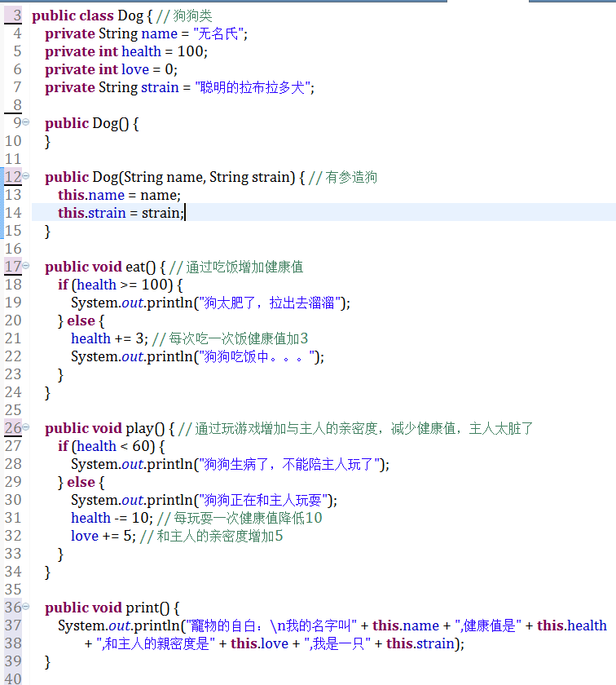Click 'this.love' on line 38

260,644
